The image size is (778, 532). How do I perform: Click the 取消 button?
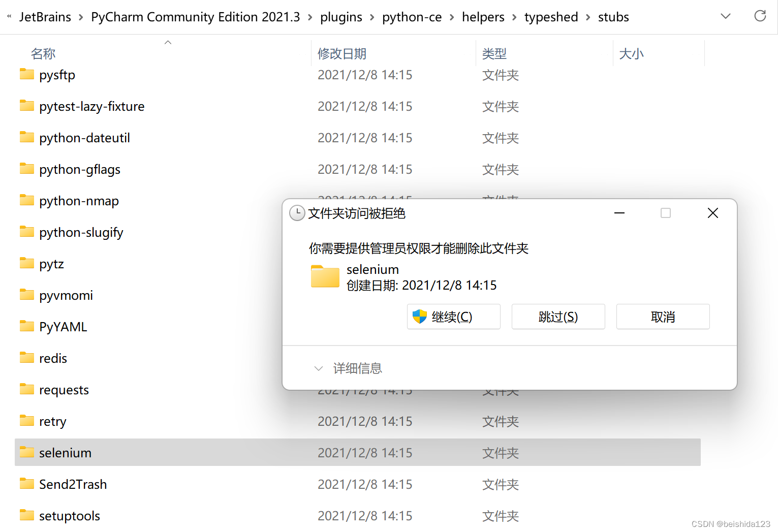(663, 316)
